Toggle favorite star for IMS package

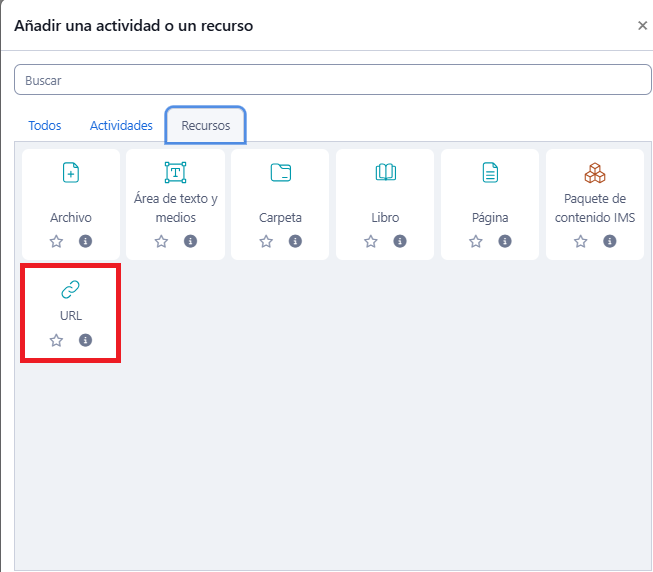click(581, 241)
